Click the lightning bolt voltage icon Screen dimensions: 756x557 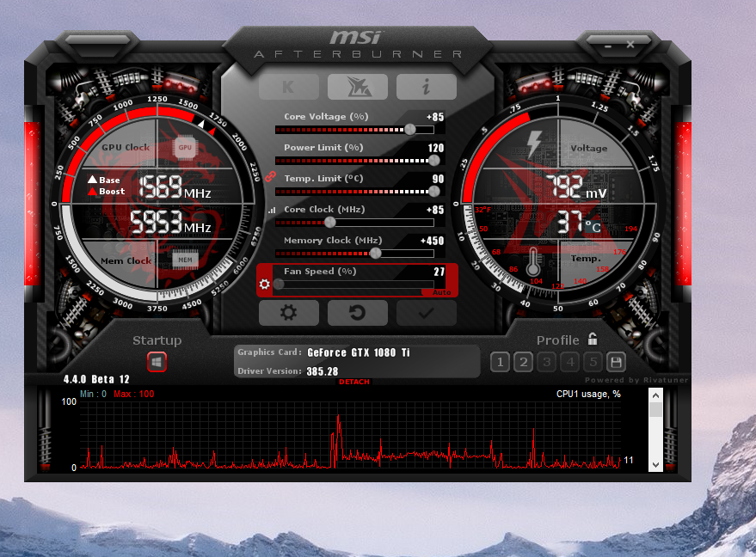(534, 144)
